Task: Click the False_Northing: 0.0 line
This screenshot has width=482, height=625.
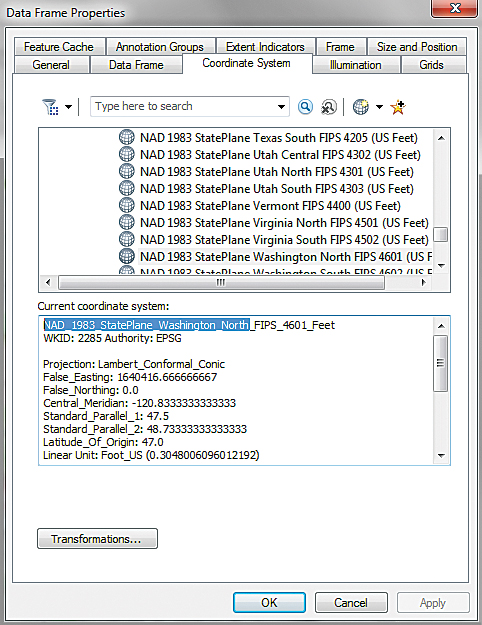Action: 91,390
